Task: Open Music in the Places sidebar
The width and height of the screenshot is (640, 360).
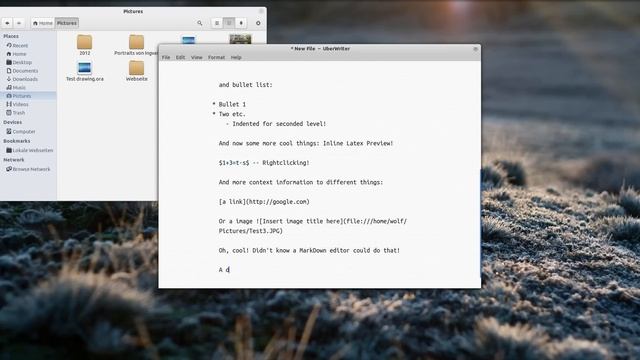Action: pyautogui.click(x=16, y=87)
